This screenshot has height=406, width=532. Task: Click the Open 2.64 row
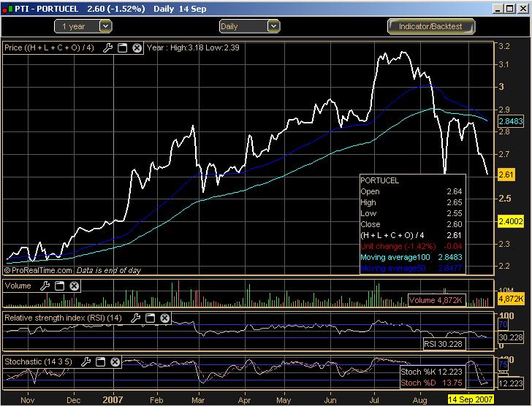(x=411, y=191)
